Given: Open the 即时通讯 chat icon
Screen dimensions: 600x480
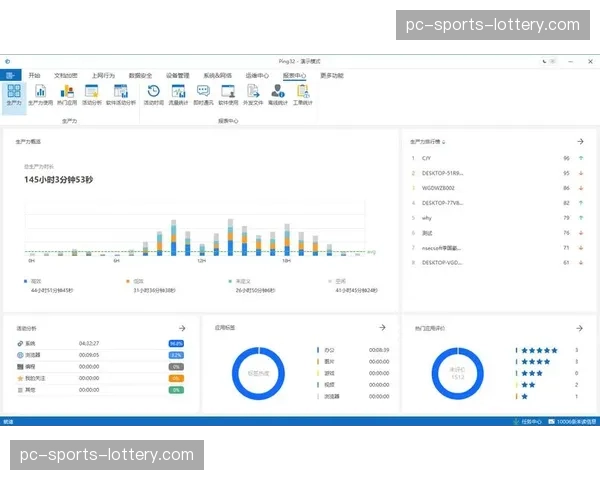Looking at the screenshot, I should pos(203,94).
